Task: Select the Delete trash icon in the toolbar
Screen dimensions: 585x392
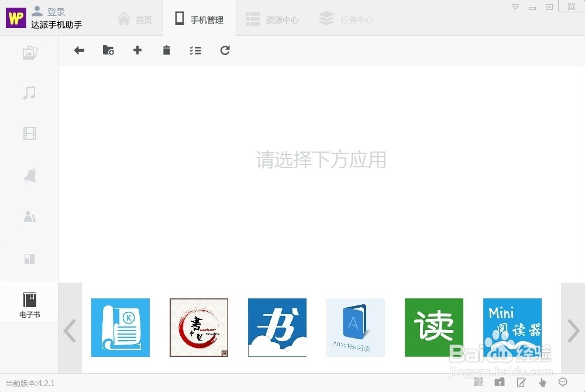Action: pyautogui.click(x=167, y=50)
